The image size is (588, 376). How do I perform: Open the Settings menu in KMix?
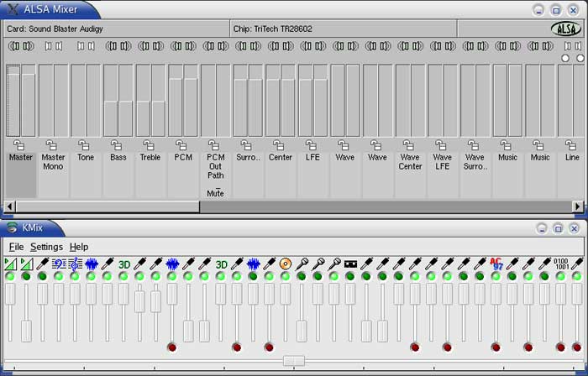pos(46,247)
